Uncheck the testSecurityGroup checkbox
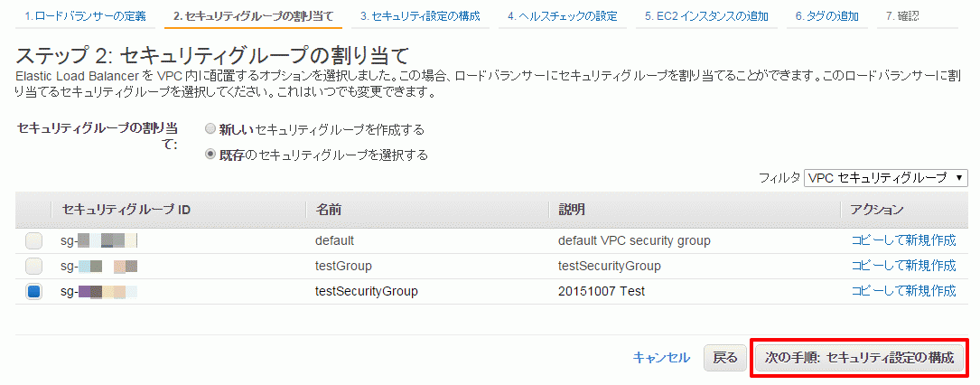 coord(33,291)
